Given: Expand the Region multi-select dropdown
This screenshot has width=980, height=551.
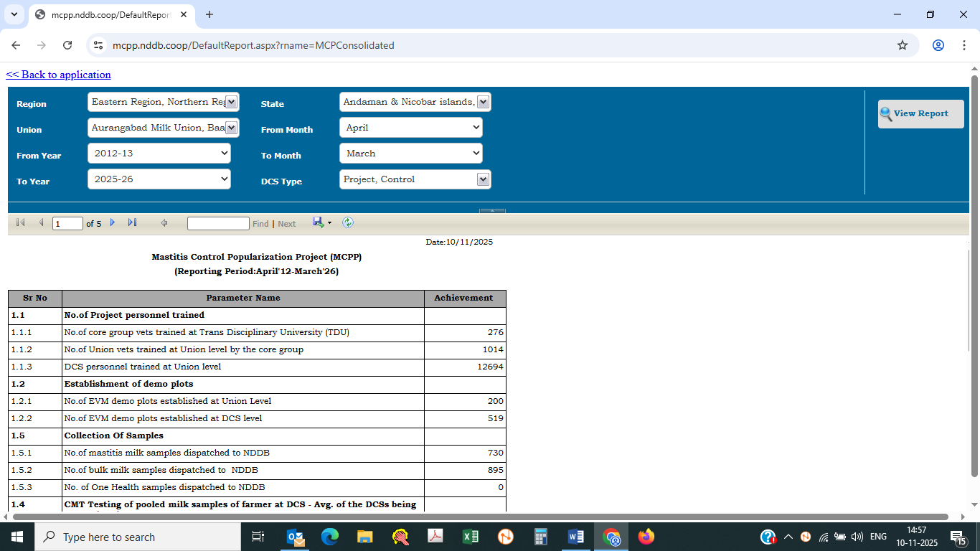Looking at the screenshot, I should pyautogui.click(x=231, y=102).
